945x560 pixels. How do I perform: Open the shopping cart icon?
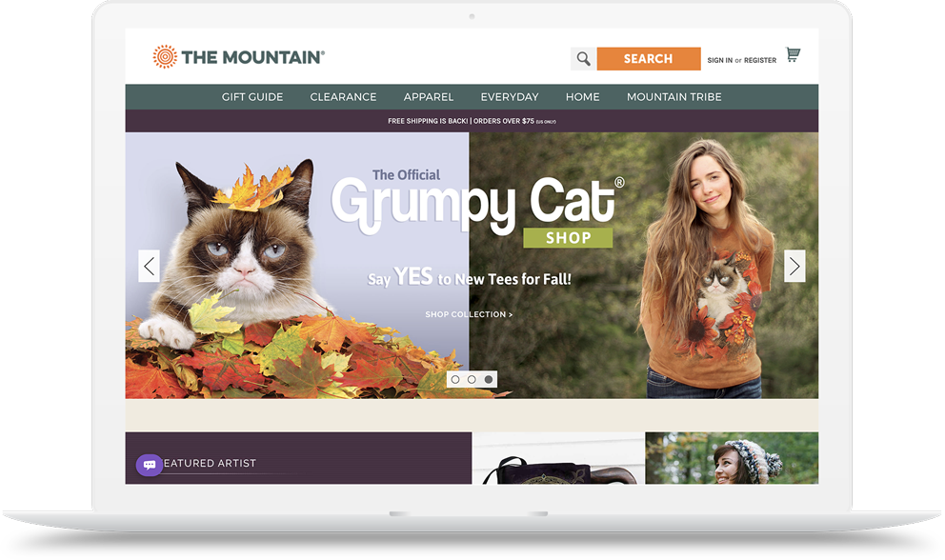(794, 55)
